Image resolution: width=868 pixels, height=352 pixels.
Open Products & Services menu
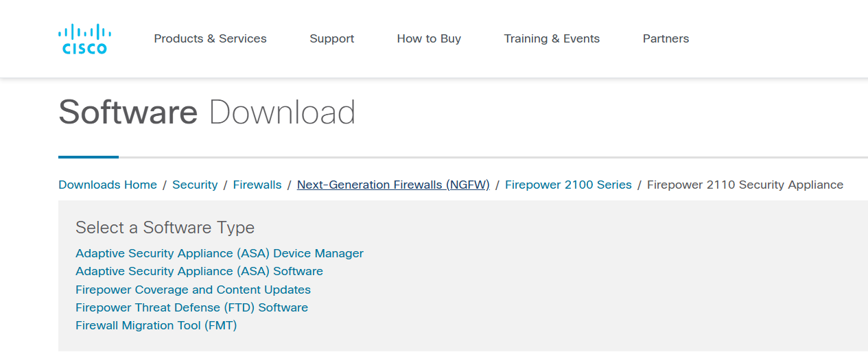(x=210, y=38)
